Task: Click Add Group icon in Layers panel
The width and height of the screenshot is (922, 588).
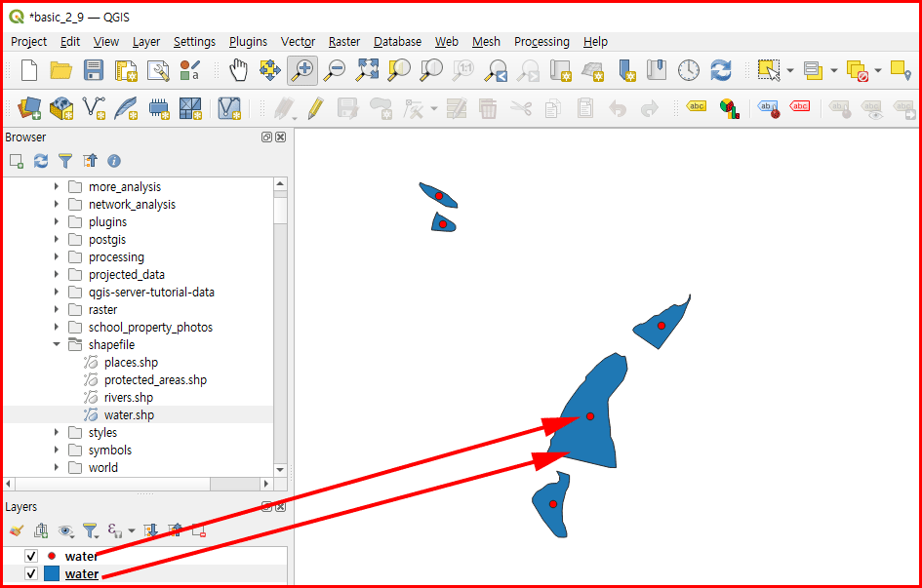Action: [x=41, y=531]
